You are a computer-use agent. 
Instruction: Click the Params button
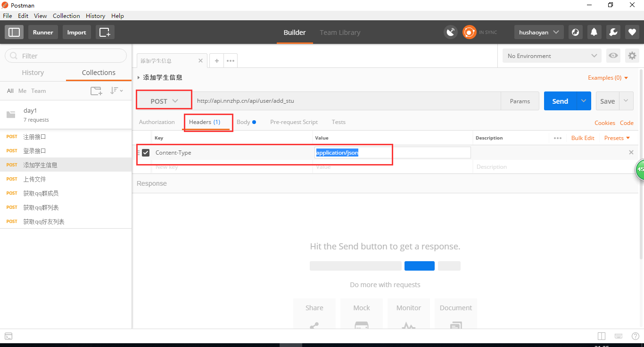[x=520, y=101]
